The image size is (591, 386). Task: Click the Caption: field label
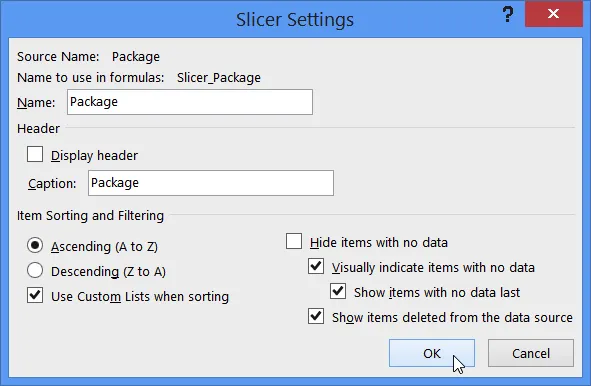pyautogui.click(x=52, y=184)
